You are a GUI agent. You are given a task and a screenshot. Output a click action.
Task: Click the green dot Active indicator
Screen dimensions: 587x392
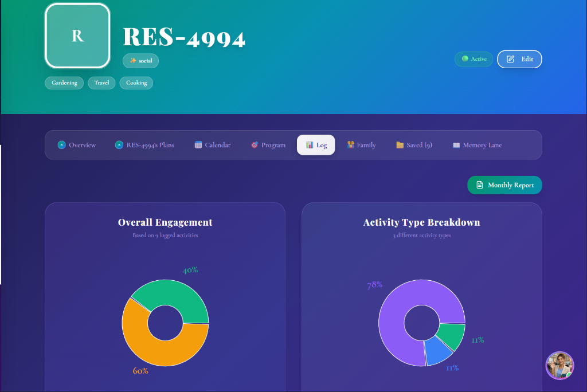click(x=465, y=58)
